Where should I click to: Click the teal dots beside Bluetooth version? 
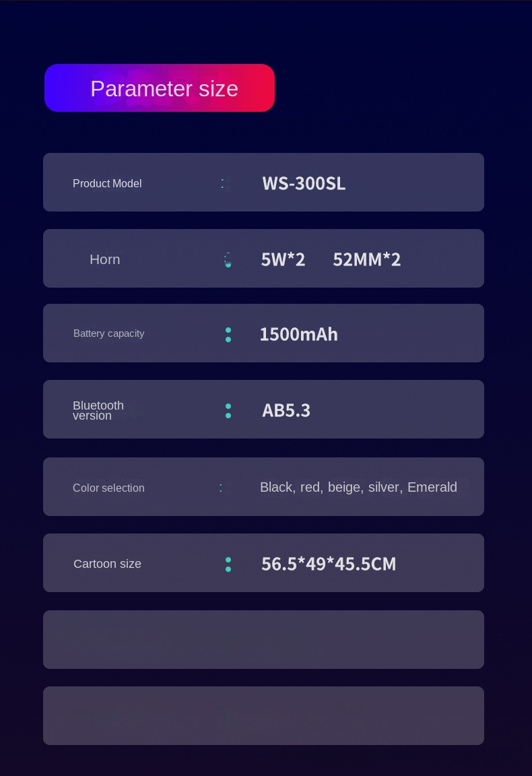pos(228,411)
